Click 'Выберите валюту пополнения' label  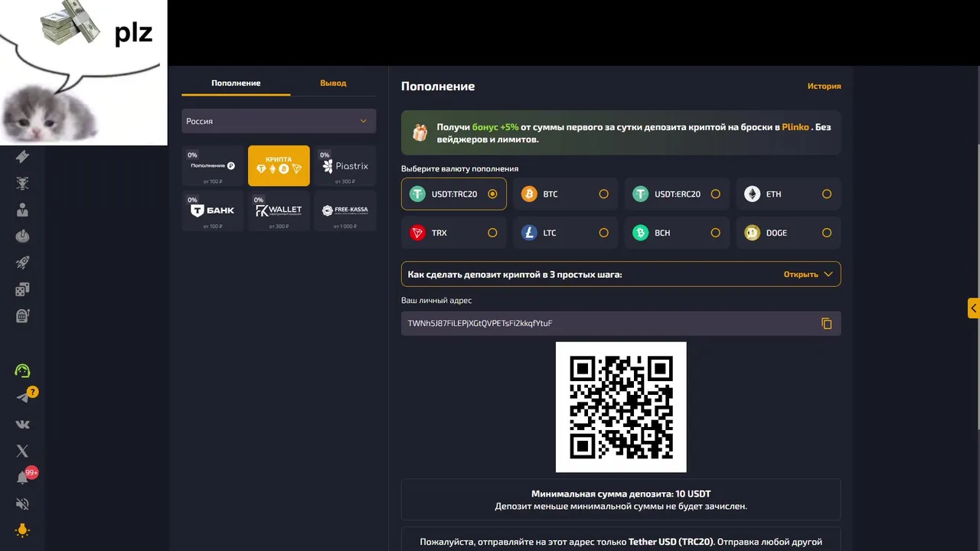point(459,168)
